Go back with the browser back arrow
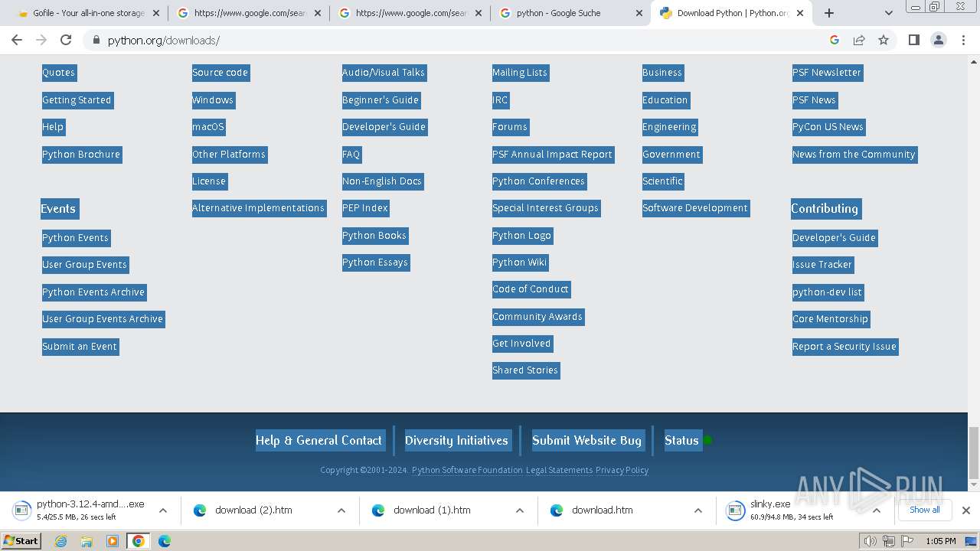 (x=17, y=40)
